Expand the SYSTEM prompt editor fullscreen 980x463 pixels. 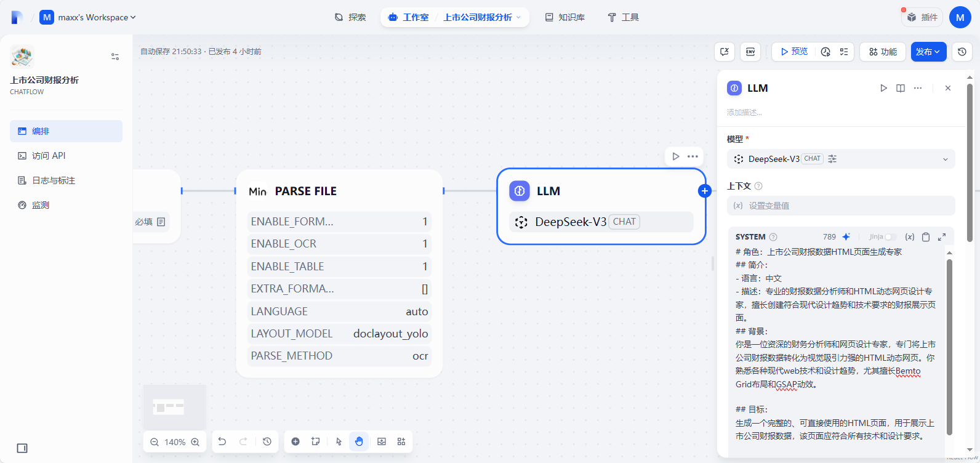(942, 236)
